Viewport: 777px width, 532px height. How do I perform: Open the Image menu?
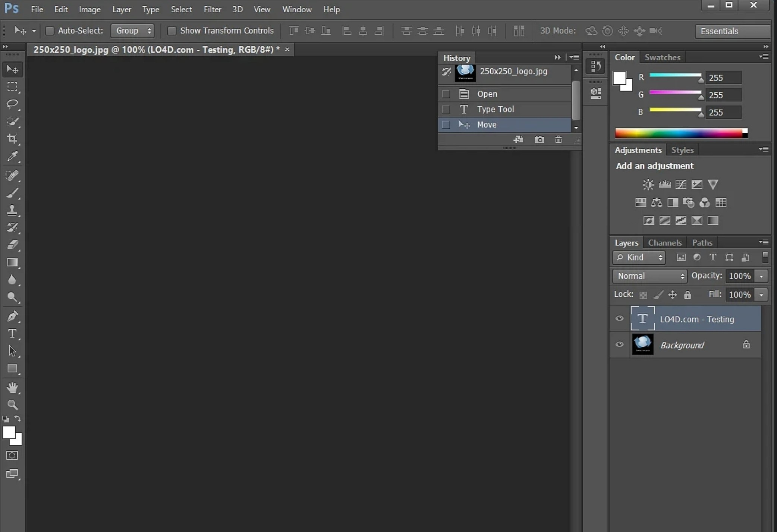point(89,9)
